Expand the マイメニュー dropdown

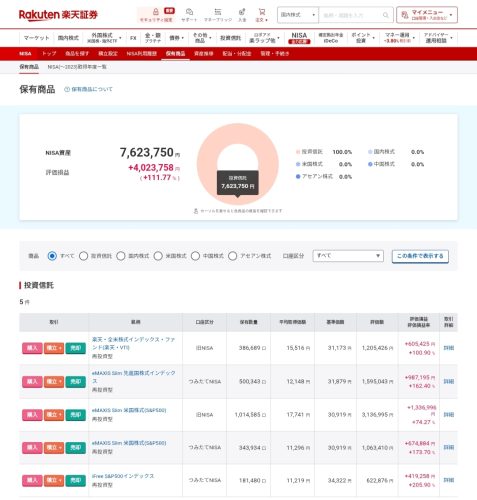tap(427, 15)
